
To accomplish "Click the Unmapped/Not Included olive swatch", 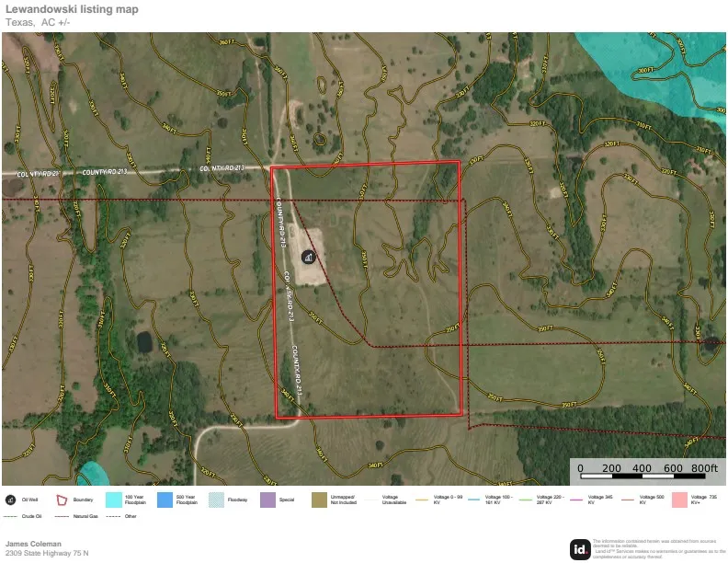I will pos(319,500).
